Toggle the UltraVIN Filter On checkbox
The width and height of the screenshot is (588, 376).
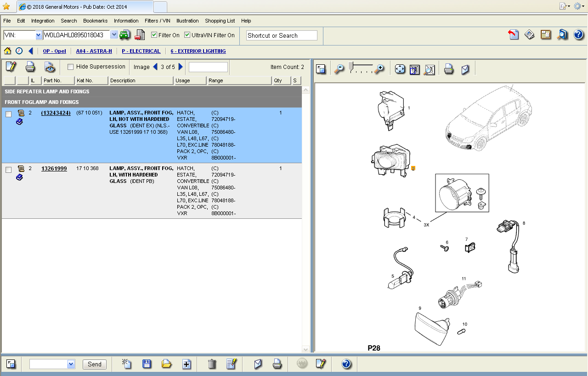click(187, 35)
